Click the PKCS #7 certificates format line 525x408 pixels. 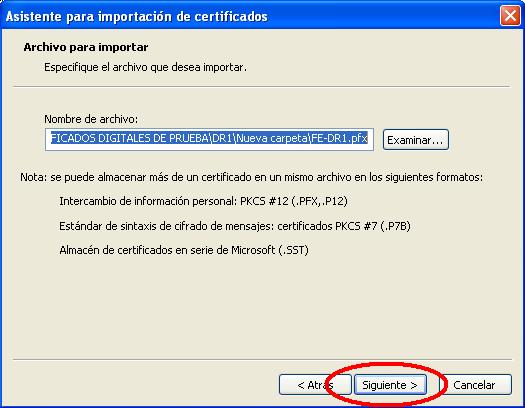235,226
